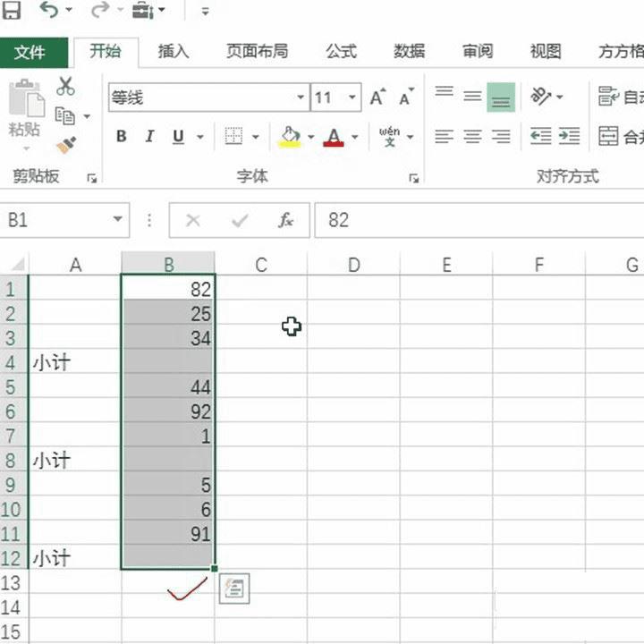Image resolution: width=644 pixels, height=644 pixels.
Task: Cut selection with scissors icon
Action: click(x=65, y=86)
